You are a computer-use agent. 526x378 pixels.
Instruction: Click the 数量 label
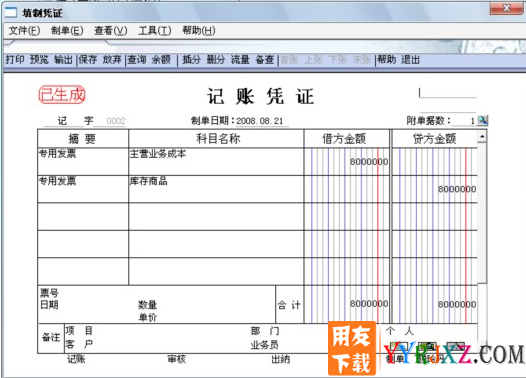pyautogui.click(x=148, y=305)
